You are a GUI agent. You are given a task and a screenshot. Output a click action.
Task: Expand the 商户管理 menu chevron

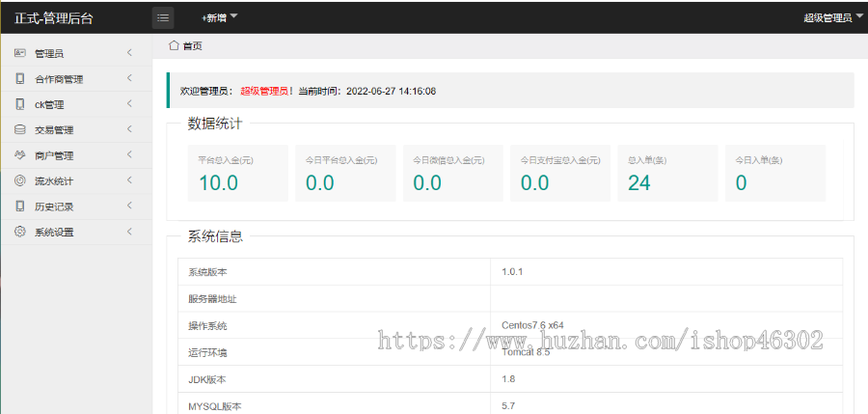pos(129,154)
